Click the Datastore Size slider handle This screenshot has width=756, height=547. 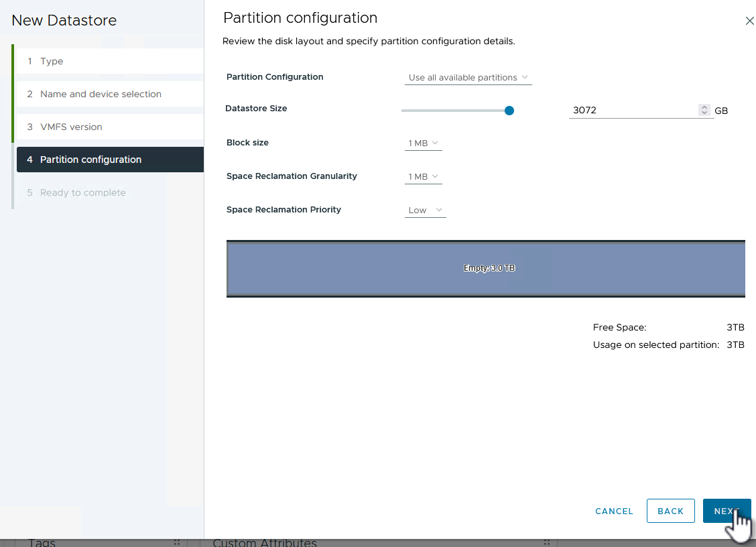click(509, 111)
